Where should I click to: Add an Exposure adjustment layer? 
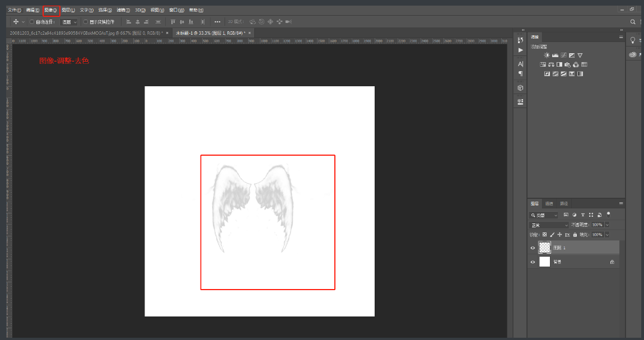(x=572, y=55)
